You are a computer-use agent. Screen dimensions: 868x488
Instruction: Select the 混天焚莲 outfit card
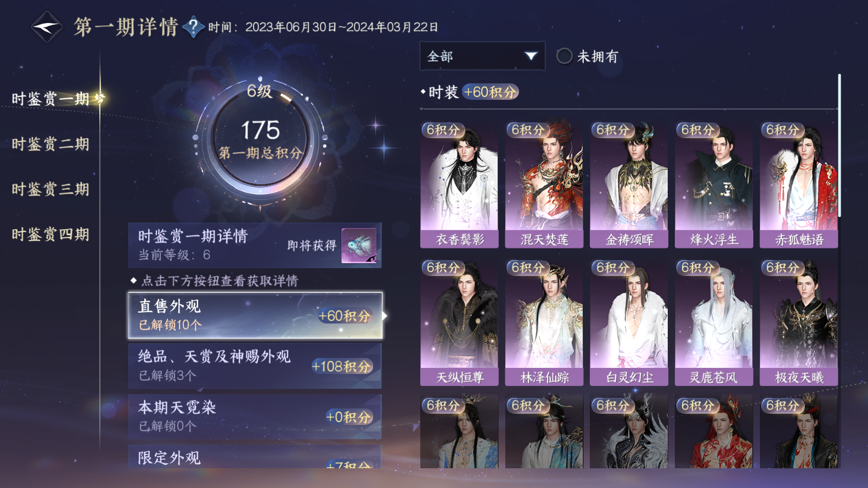tap(544, 185)
